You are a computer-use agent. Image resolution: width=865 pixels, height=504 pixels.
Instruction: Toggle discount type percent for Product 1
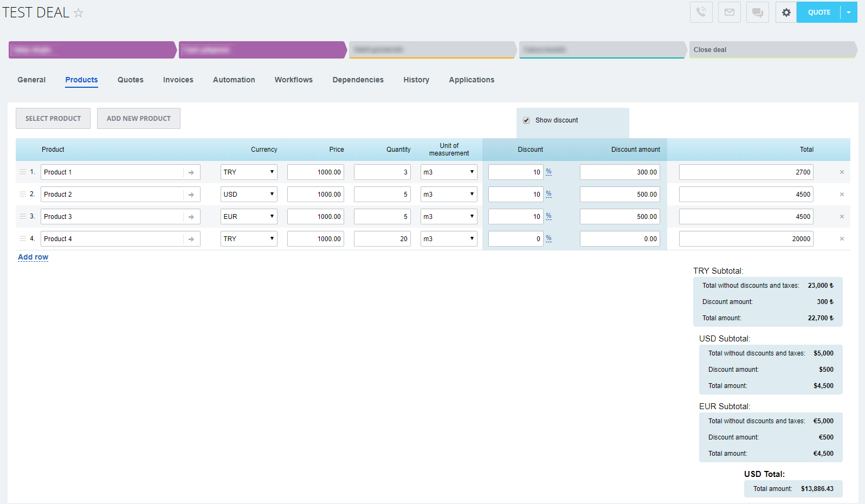pyautogui.click(x=548, y=172)
